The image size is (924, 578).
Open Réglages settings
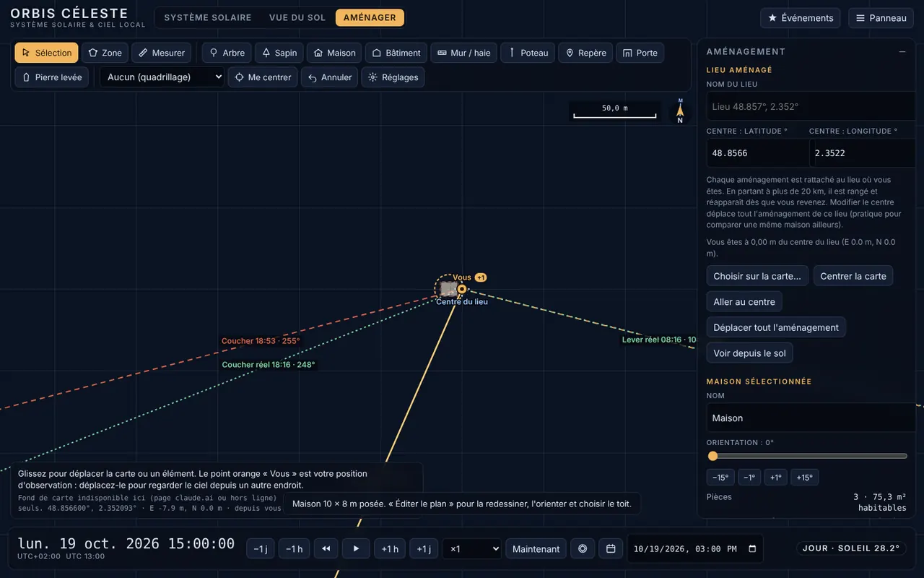pyautogui.click(x=393, y=77)
